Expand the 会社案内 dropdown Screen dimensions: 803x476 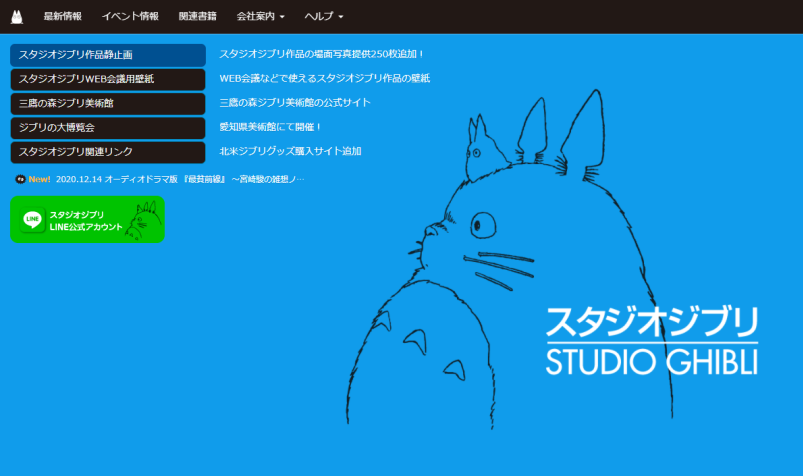click(x=260, y=16)
